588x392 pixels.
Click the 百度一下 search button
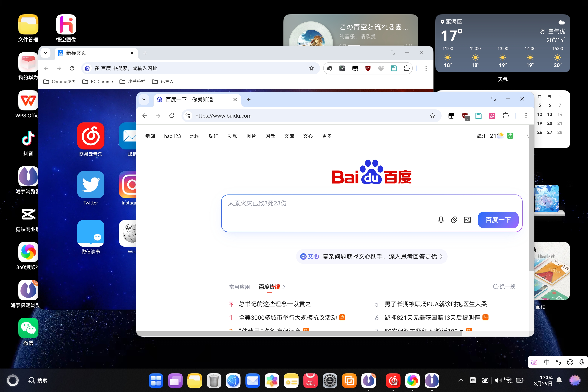point(498,220)
